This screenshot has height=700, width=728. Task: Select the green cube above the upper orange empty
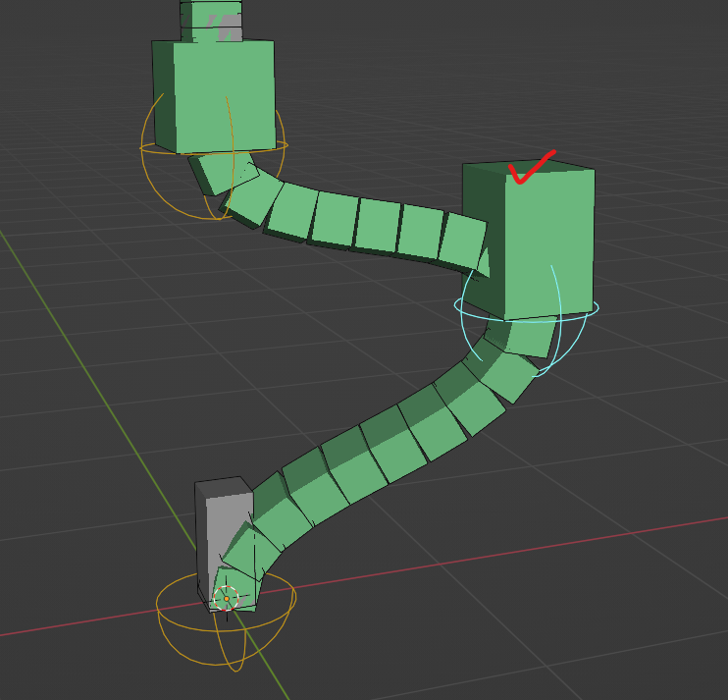coord(214,96)
